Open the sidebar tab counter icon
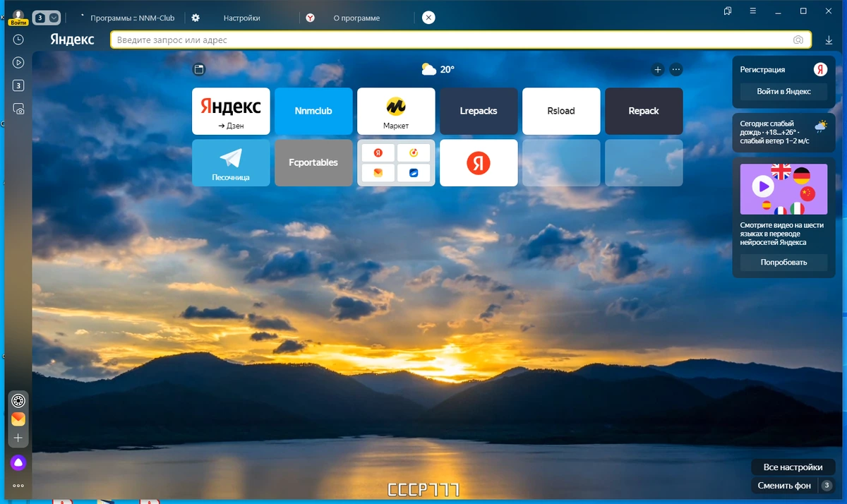This screenshot has height=504, width=847. point(18,85)
